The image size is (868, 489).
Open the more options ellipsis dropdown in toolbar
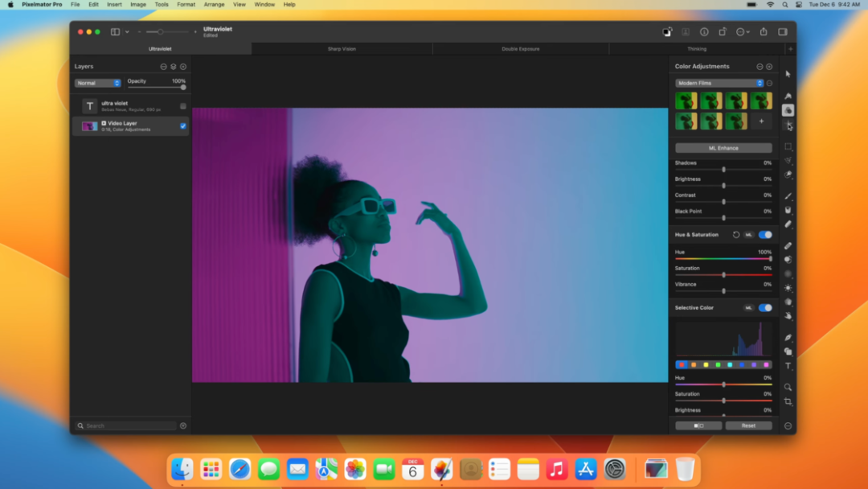(x=743, y=32)
